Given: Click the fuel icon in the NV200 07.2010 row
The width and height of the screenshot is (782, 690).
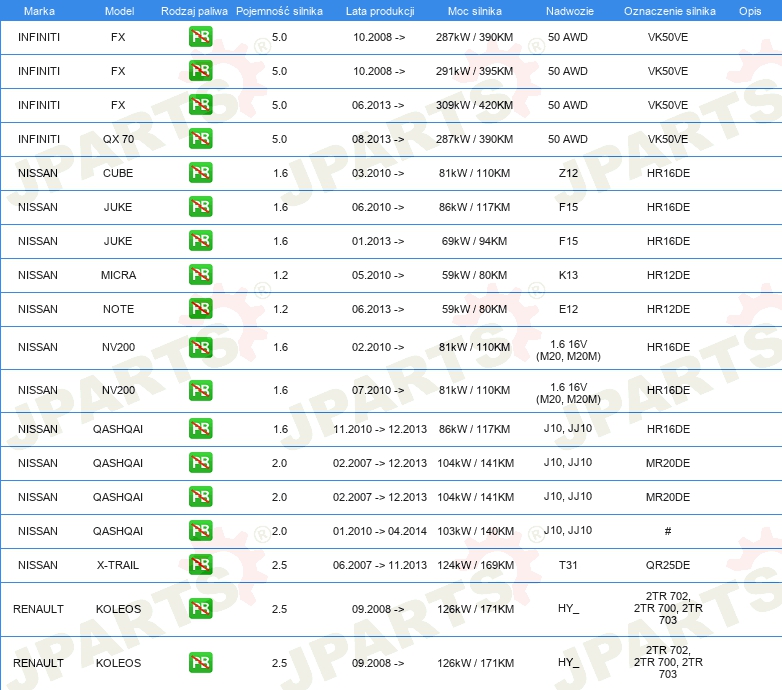Looking at the screenshot, I should tap(200, 390).
